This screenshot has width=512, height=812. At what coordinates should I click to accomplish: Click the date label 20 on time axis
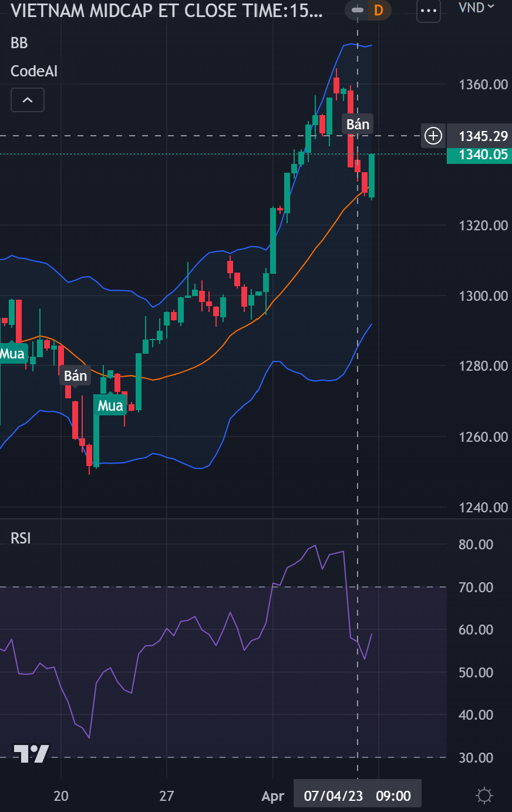coord(61,796)
